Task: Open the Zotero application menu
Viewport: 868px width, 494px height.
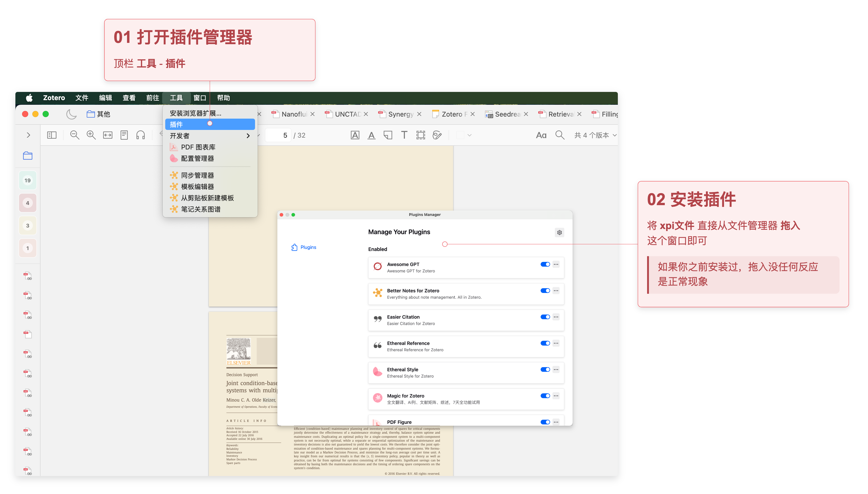Action: point(54,98)
